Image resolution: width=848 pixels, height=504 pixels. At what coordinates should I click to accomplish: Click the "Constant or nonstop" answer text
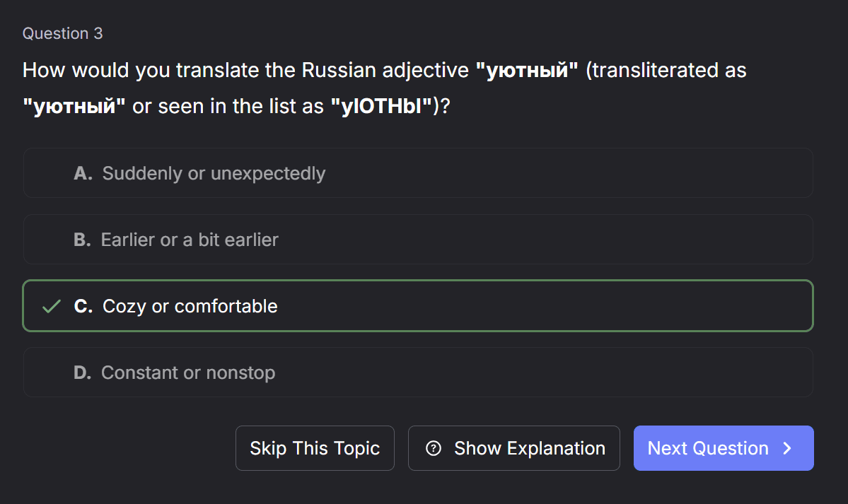click(x=188, y=373)
